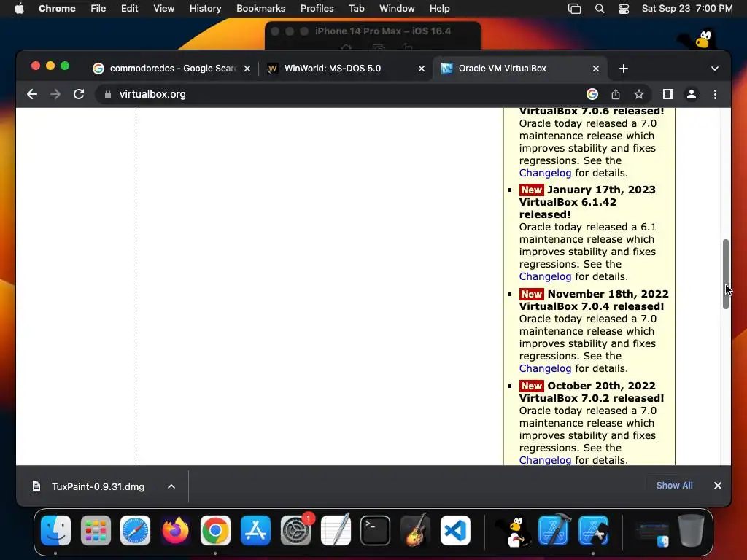This screenshot has width=747, height=560.
Task: Open the Tab menu
Action: tap(356, 9)
